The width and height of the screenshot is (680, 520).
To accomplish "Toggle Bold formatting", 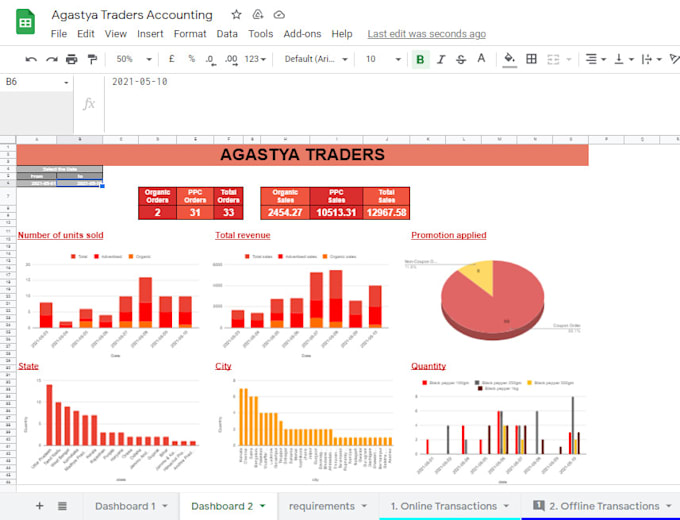I will coord(420,59).
